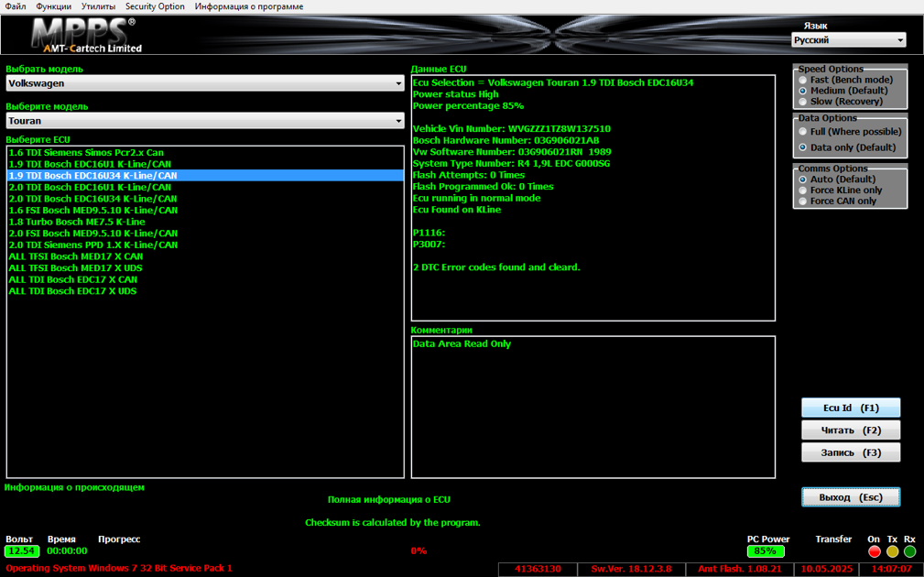Click the Amt Flash. 1.08.21 status cell

pyautogui.click(x=740, y=570)
